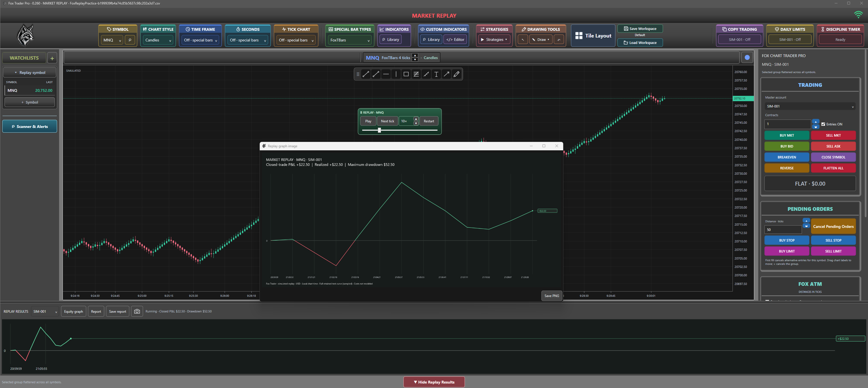Click the Contracts input field

tap(787, 124)
